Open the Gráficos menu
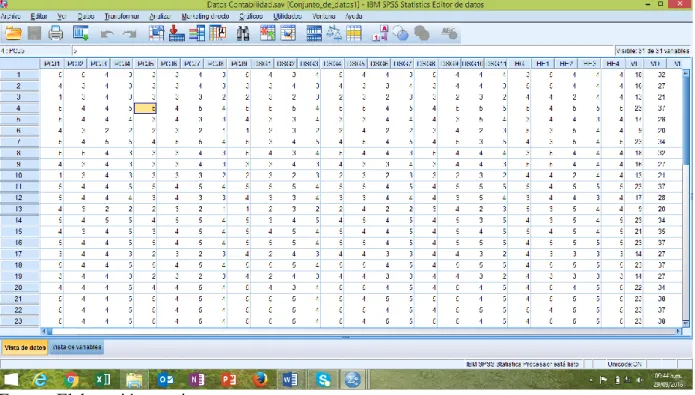The image size is (695, 395). tap(251, 16)
